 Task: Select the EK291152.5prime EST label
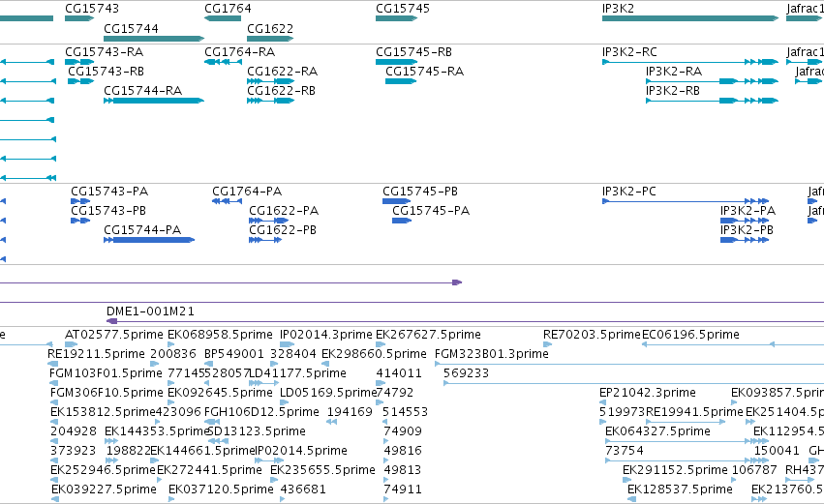click(x=675, y=470)
